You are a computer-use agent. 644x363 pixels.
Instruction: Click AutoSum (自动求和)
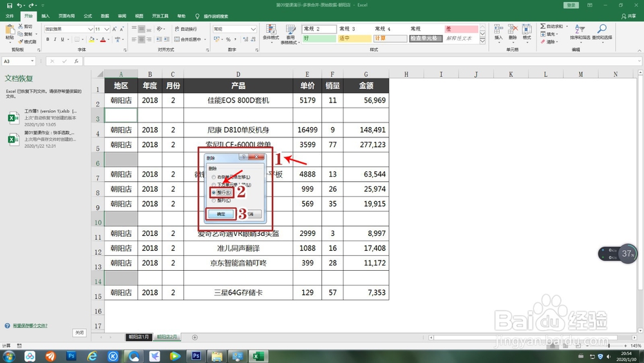pyautogui.click(x=553, y=26)
